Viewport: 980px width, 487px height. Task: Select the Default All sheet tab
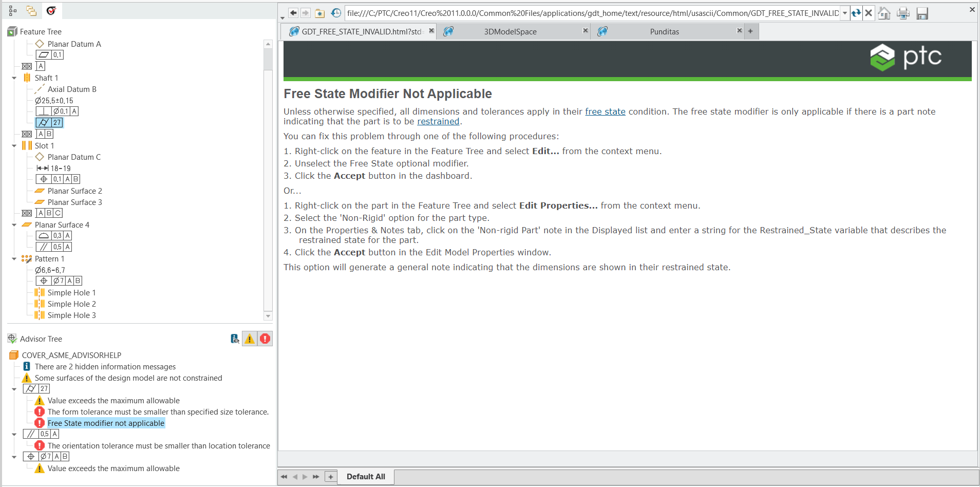coord(366,477)
